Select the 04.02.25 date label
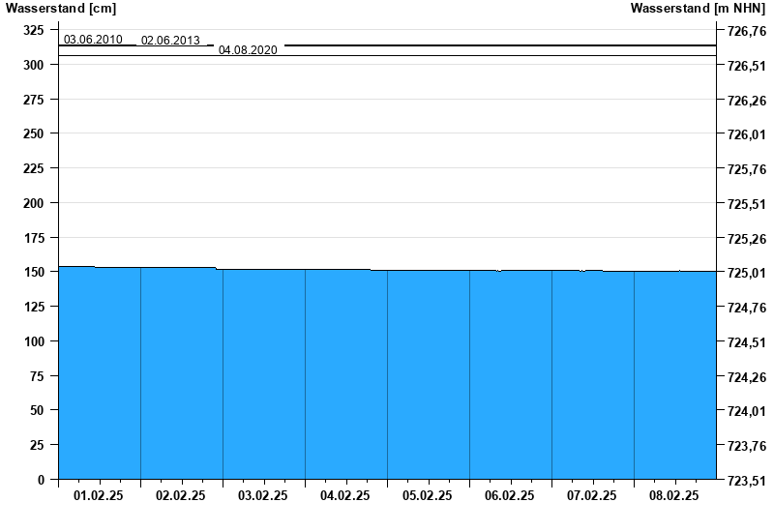The width and height of the screenshot is (774, 532). pos(345,495)
